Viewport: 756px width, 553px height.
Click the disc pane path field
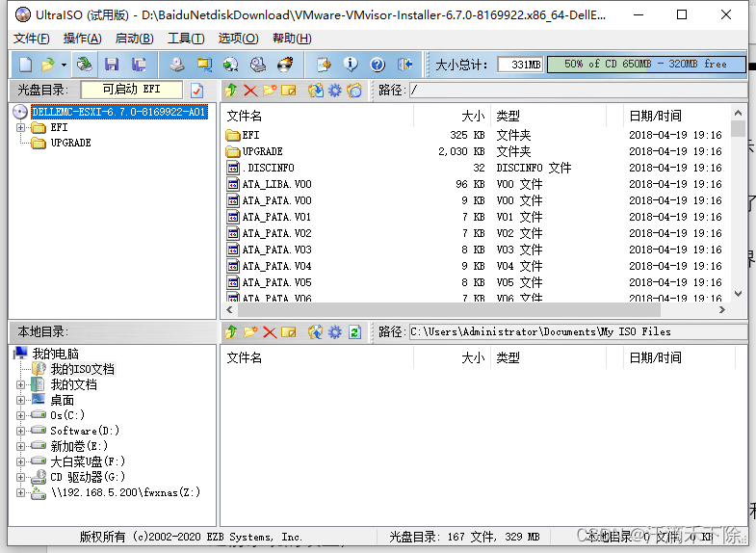578,91
